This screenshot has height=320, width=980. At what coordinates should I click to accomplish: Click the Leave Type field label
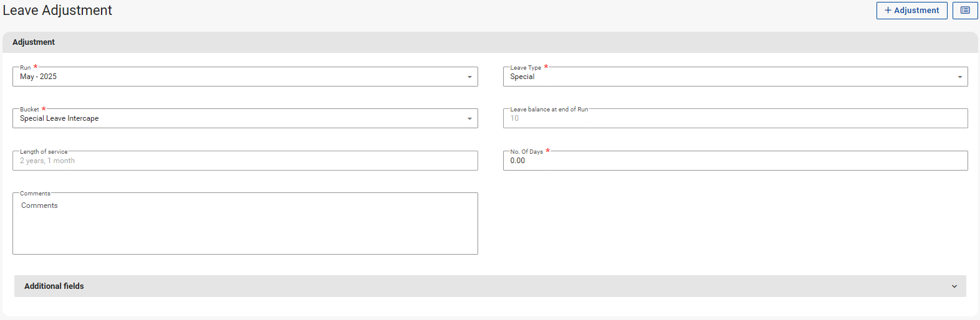pos(525,68)
